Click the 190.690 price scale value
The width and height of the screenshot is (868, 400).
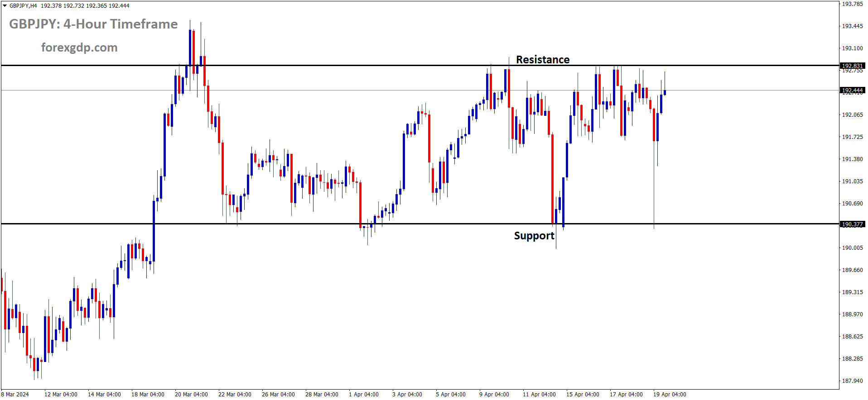pyautogui.click(x=852, y=204)
